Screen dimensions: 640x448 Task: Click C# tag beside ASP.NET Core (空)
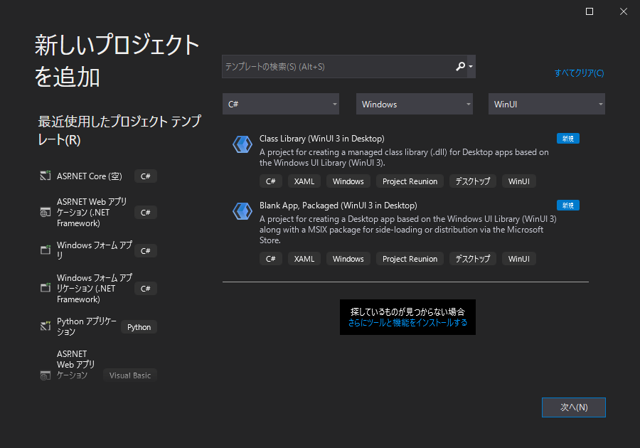click(145, 176)
